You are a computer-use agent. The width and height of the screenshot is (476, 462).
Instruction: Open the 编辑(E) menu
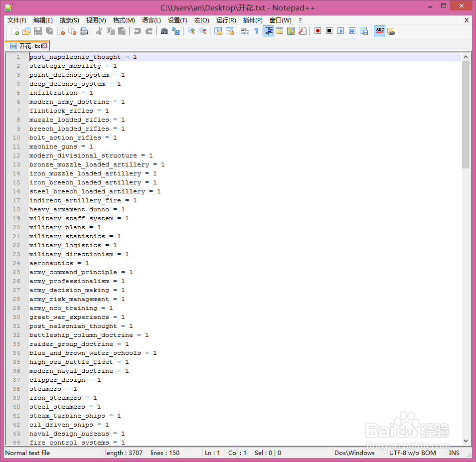(x=43, y=20)
